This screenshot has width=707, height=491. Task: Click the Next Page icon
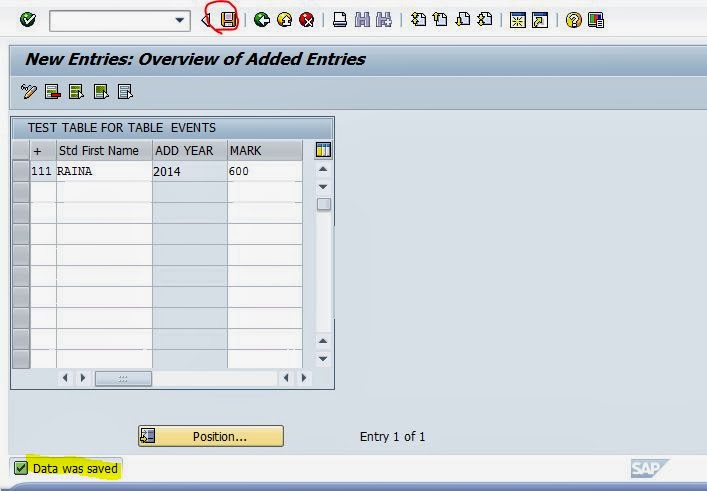point(463,20)
